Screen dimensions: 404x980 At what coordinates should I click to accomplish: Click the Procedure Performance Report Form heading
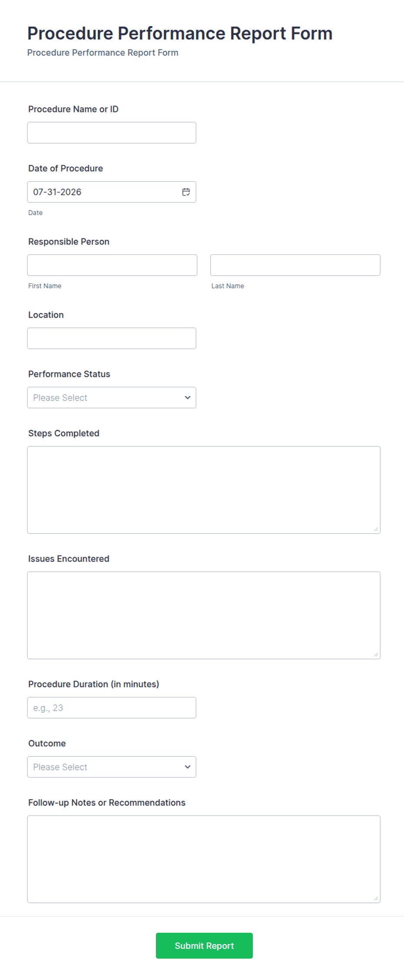180,33
